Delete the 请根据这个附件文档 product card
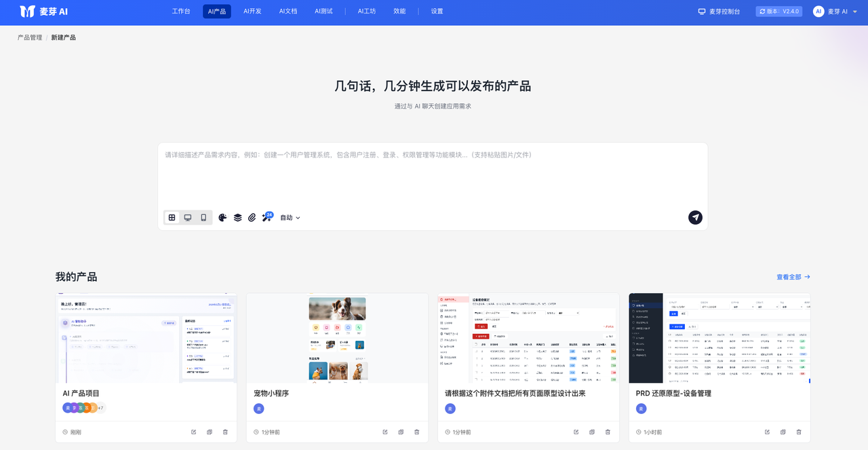Screen dimensions: 868x450 pyautogui.click(x=608, y=432)
